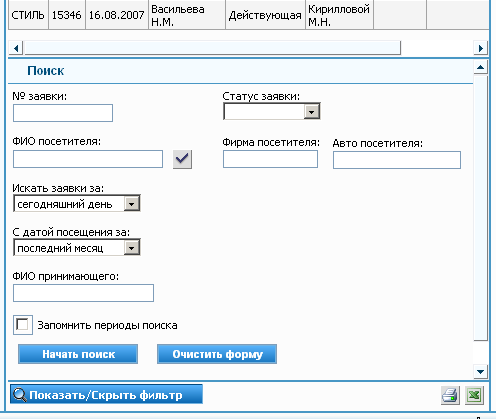Click Очистить форму button
The height and width of the screenshot is (419, 496).
217,354
